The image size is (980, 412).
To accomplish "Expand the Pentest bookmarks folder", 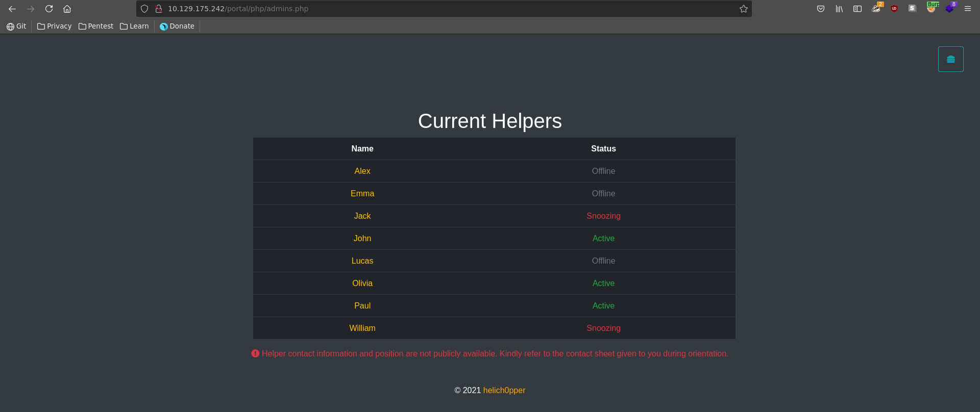I will 96,26.
